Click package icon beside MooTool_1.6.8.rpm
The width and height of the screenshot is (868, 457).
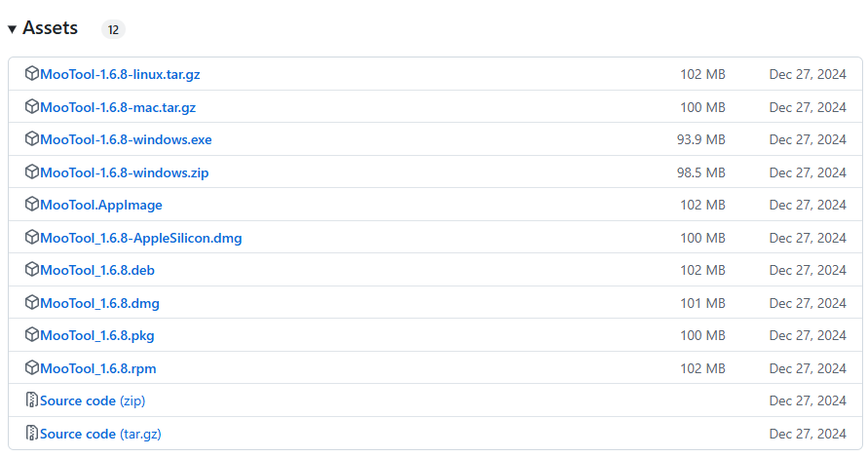click(x=32, y=368)
